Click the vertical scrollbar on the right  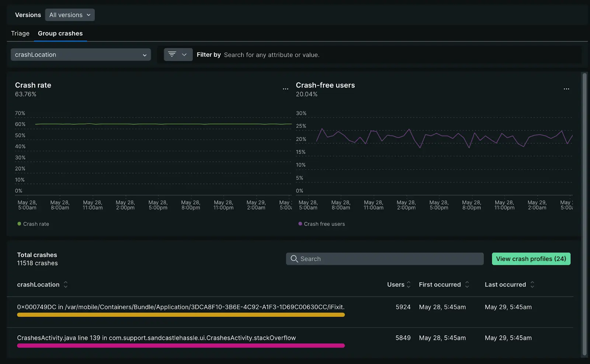(x=584, y=214)
